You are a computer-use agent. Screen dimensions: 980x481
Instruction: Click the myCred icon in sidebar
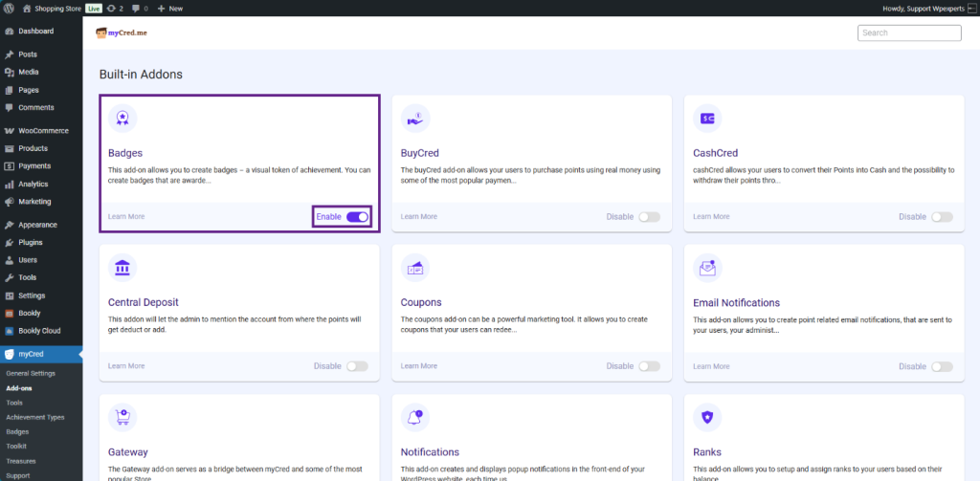coord(10,354)
